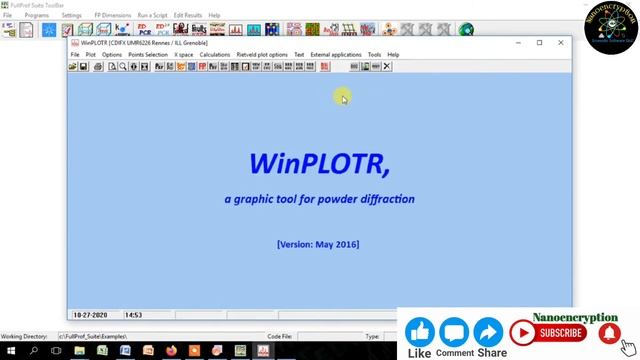Click time 14:53 in WinPLOTR status bar

click(133, 315)
